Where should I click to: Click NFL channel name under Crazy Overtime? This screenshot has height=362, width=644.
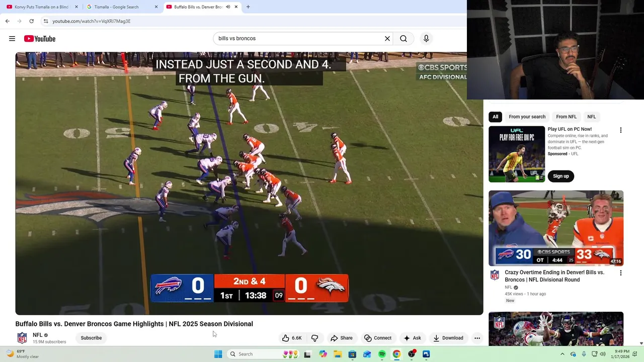click(508, 288)
